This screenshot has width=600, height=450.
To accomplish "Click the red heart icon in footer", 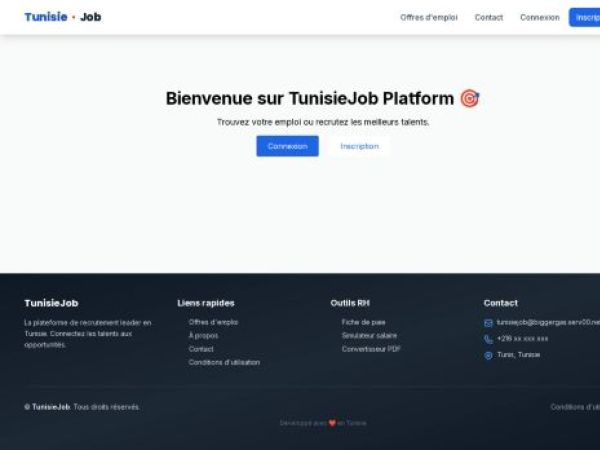I will coord(332,423).
